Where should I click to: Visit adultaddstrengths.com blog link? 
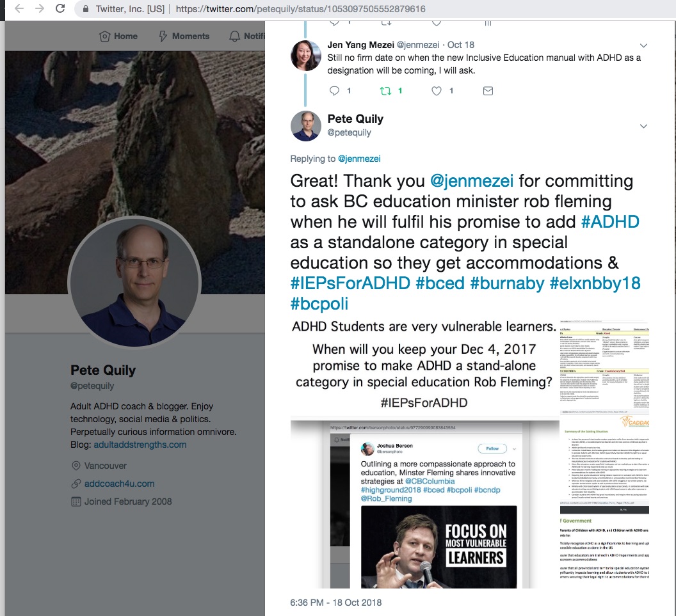140,445
